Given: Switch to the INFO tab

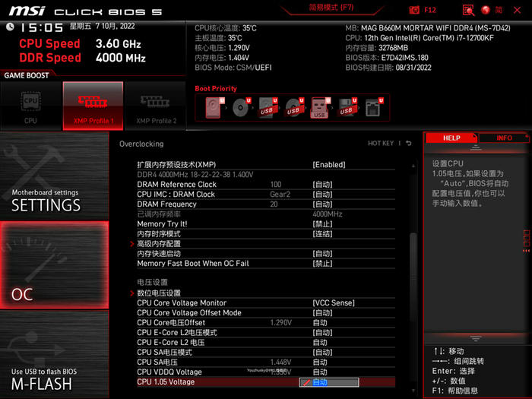Looking at the screenshot, I should tap(504, 138).
